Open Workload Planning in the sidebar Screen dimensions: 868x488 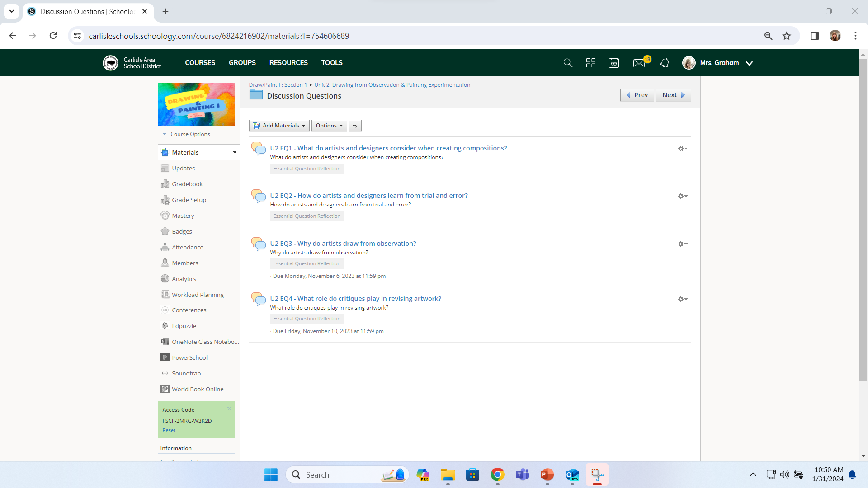coord(198,295)
